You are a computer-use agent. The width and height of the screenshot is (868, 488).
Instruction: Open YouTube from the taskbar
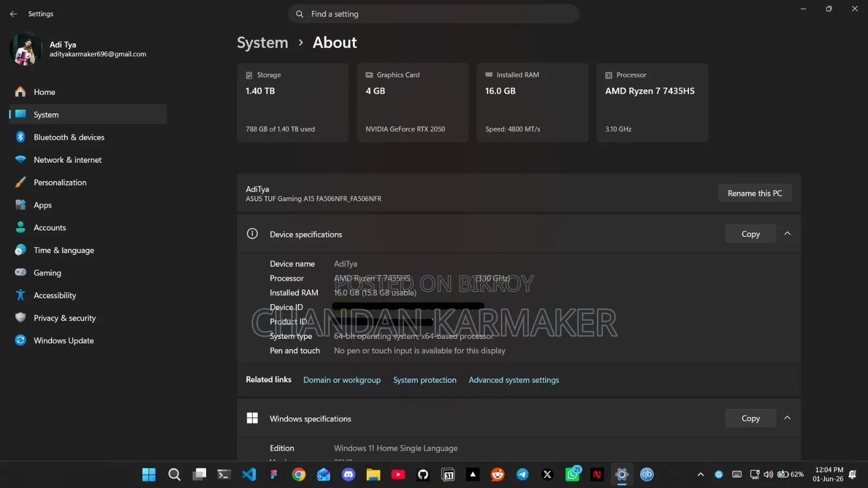(x=398, y=475)
